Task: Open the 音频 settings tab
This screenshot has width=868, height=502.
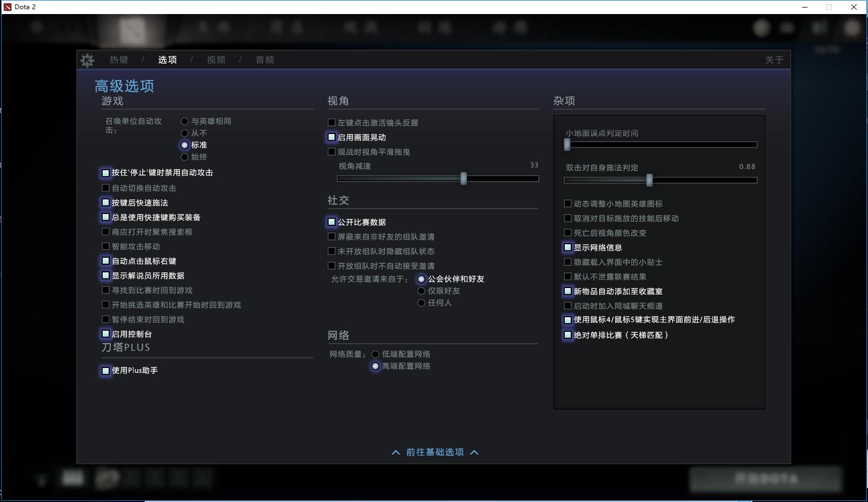Action: [264, 59]
